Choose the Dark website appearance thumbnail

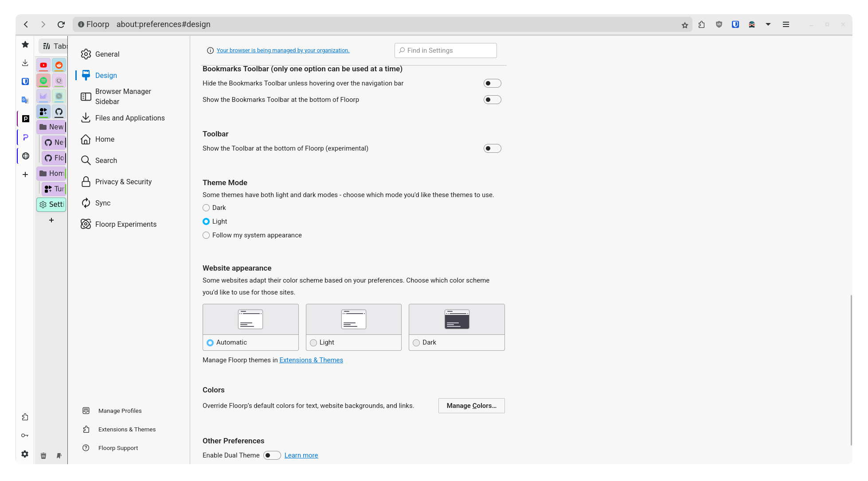[x=457, y=319]
